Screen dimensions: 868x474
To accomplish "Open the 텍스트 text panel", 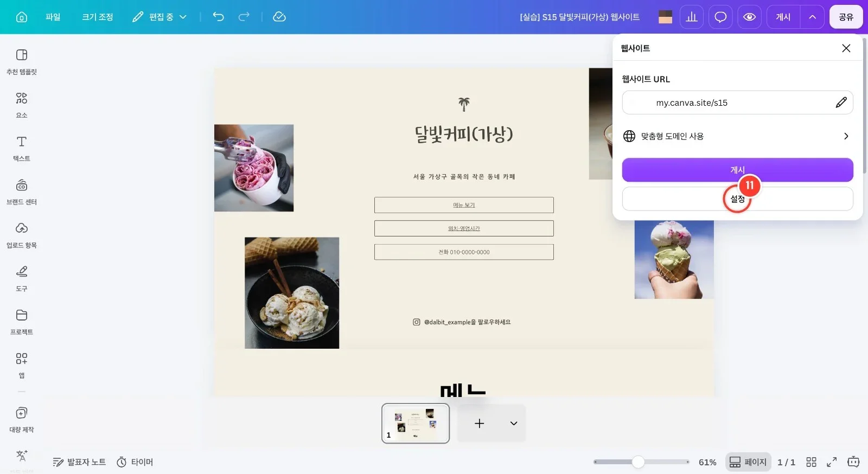I will pyautogui.click(x=22, y=149).
